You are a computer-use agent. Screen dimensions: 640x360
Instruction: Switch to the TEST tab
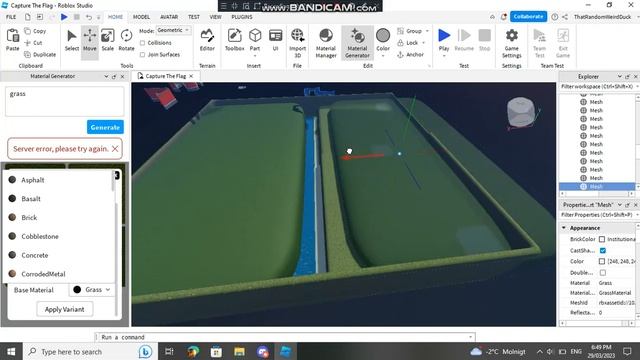(194, 17)
